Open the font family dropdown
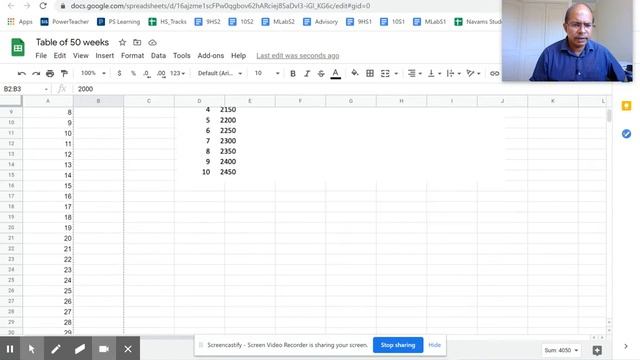Screen dimensions: 640x360 (x=220, y=73)
